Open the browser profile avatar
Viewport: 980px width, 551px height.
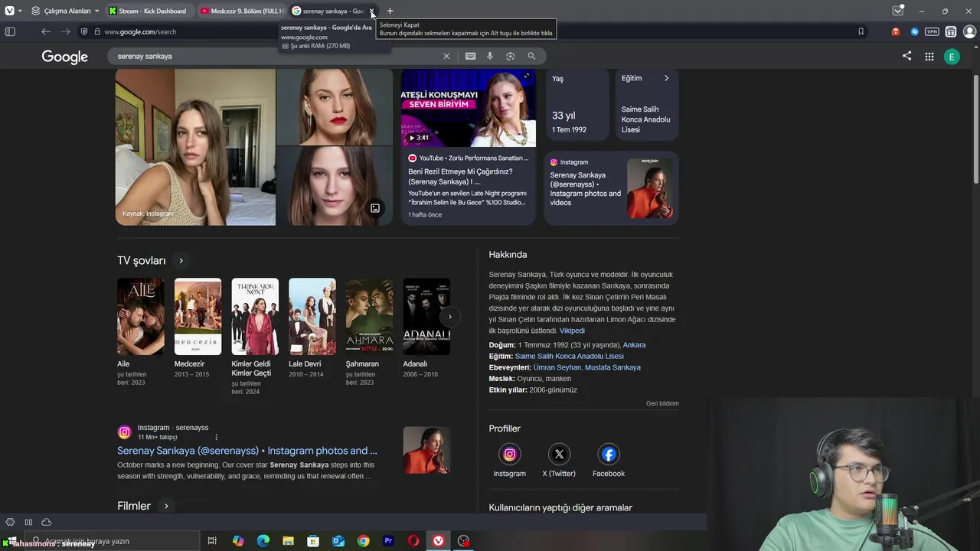tap(969, 31)
